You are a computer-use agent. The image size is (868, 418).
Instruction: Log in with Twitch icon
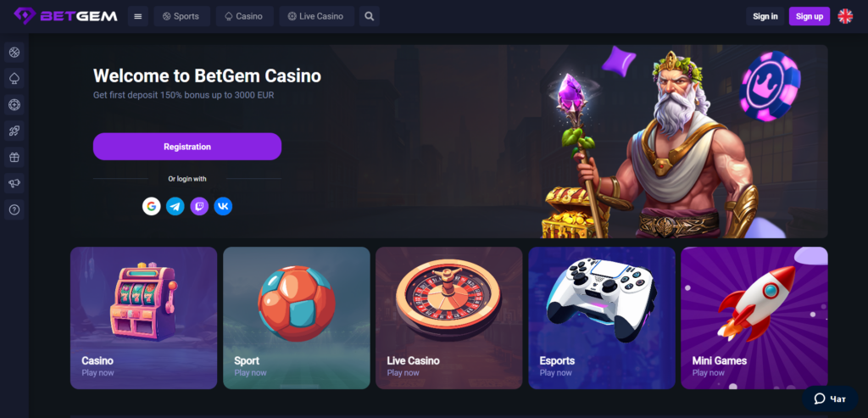[199, 206]
